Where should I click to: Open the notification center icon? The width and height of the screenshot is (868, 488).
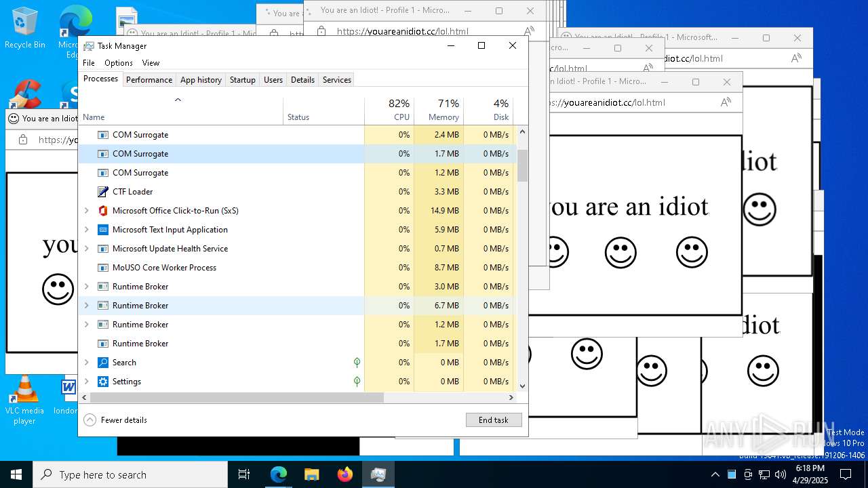[x=846, y=474]
